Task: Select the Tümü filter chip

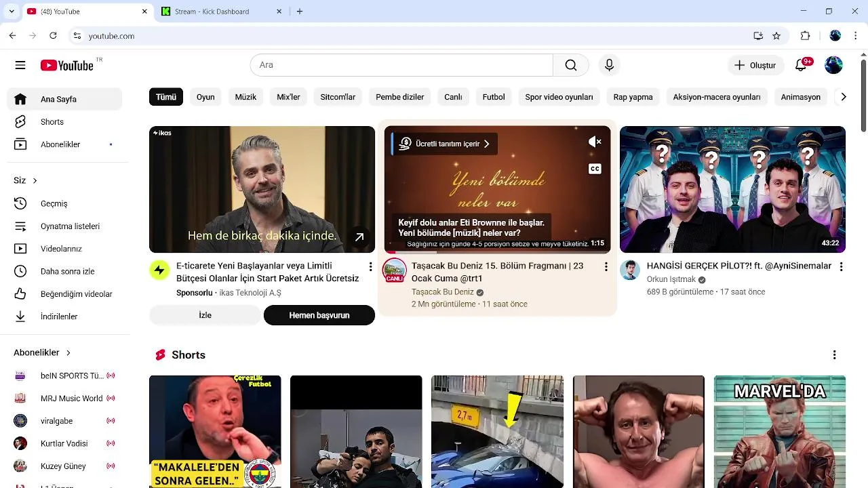Action: (x=166, y=97)
